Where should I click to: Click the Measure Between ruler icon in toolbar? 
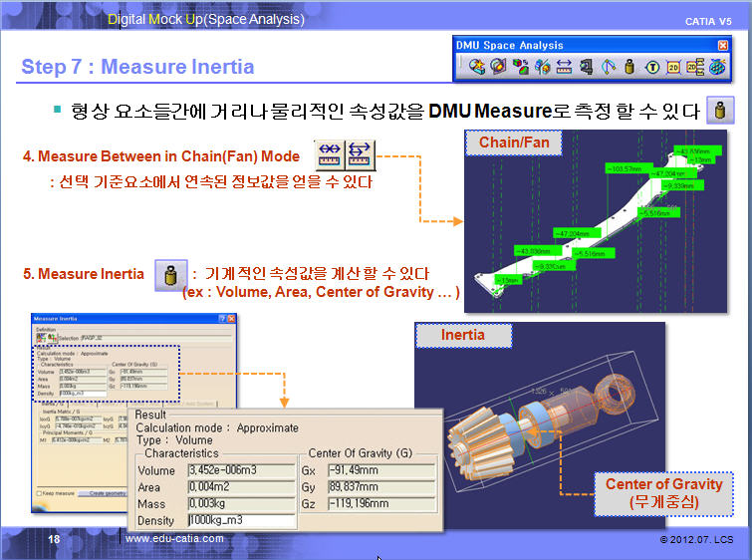click(564, 67)
